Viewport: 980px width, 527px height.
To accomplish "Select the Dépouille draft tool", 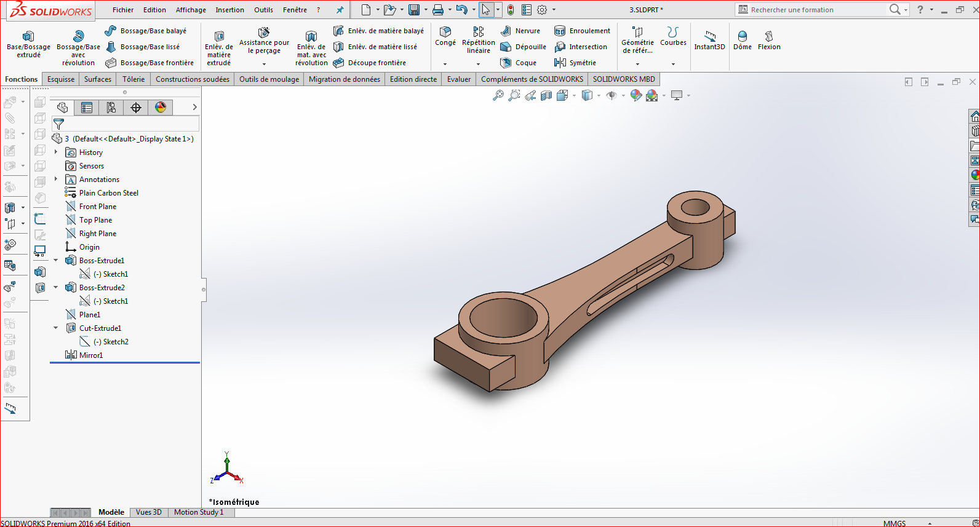I will click(524, 47).
